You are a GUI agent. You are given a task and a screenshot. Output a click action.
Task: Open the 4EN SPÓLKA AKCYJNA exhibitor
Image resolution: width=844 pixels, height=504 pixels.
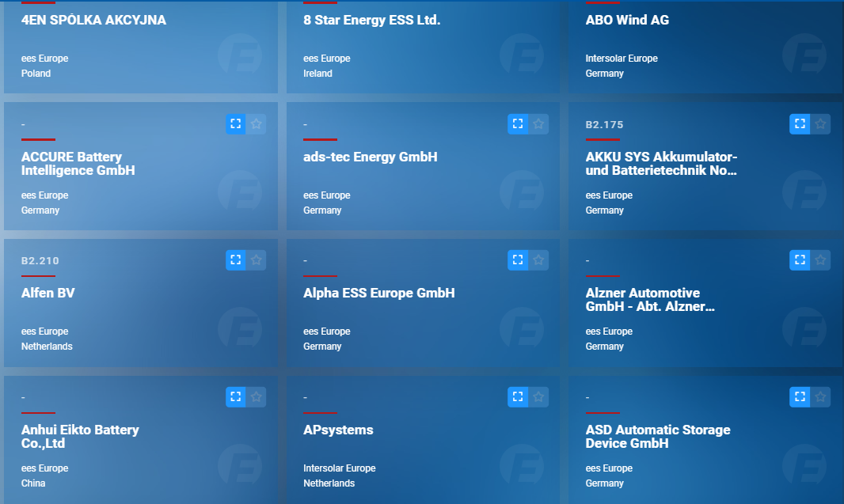(x=93, y=20)
